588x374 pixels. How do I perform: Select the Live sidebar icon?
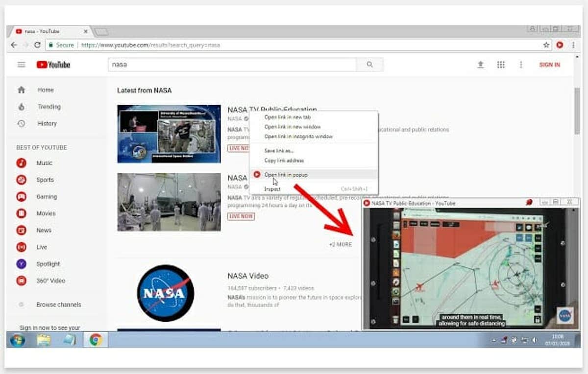21,247
